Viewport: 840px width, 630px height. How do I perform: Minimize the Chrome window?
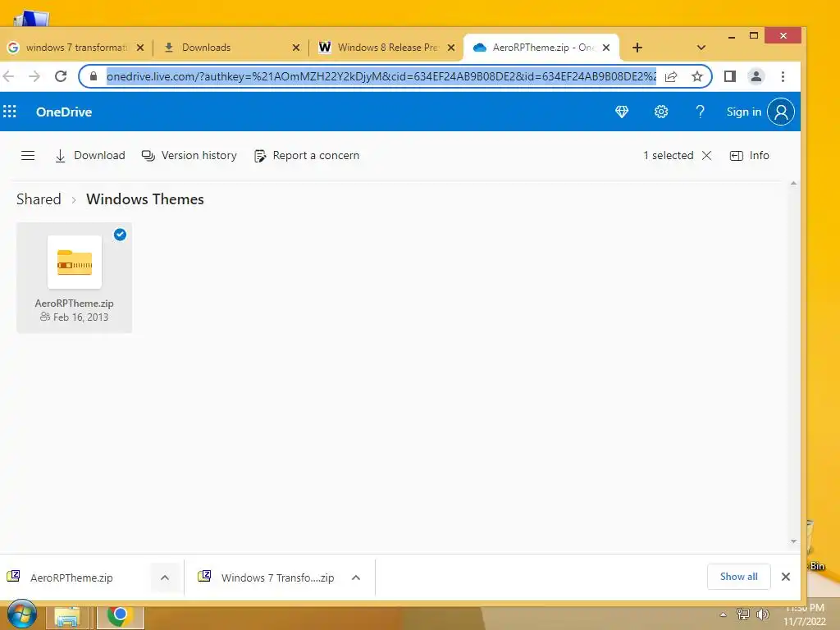(x=731, y=36)
